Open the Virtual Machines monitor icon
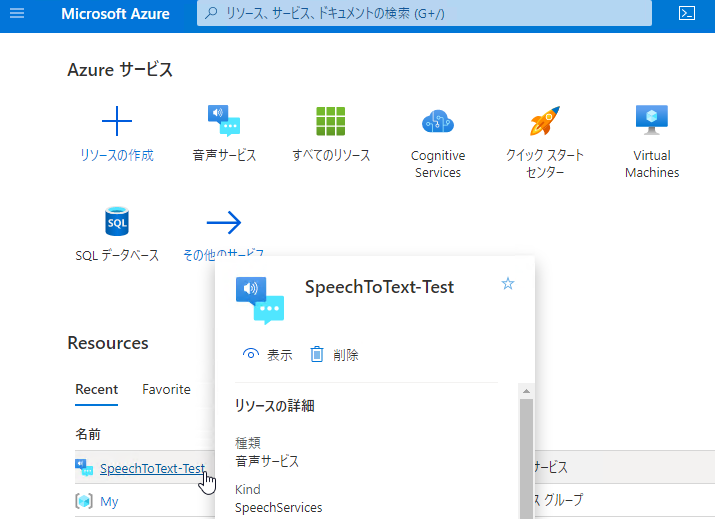Viewport: 715px width, 519px height. [x=652, y=120]
